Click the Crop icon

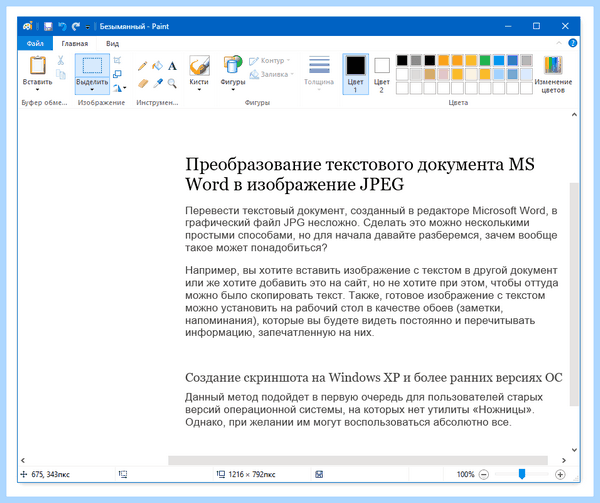coord(117,60)
